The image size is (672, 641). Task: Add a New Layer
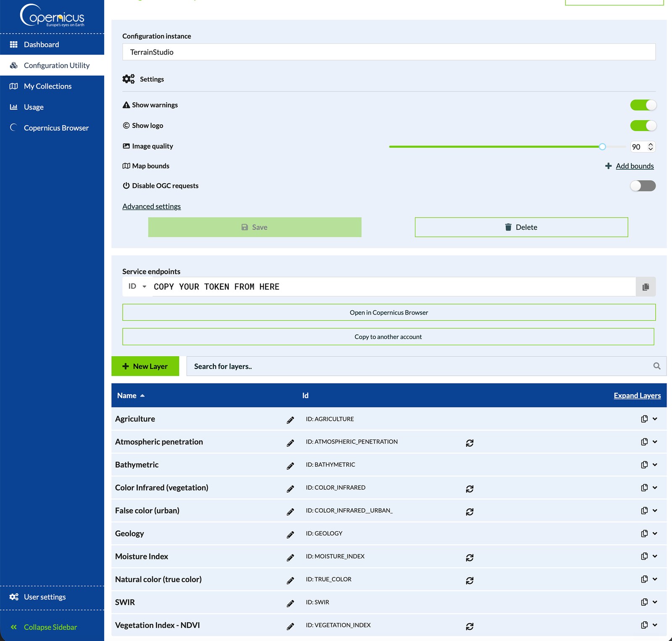click(x=145, y=366)
